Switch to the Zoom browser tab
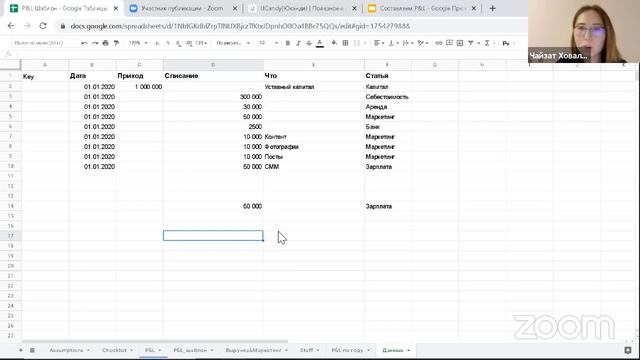Screen dimensions: 640x360 tap(182, 8)
